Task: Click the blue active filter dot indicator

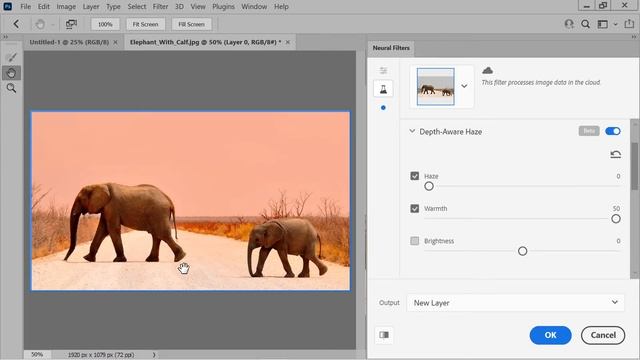Action: click(x=383, y=108)
